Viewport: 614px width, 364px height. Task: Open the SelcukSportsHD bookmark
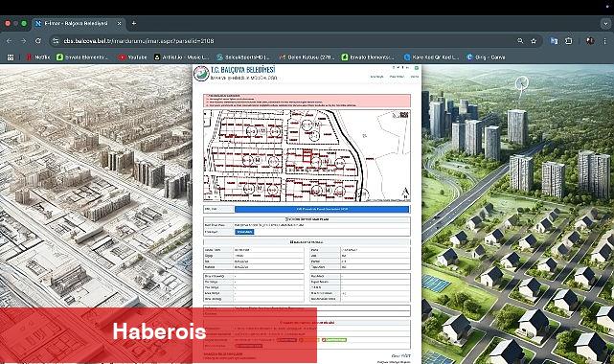coord(243,57)
